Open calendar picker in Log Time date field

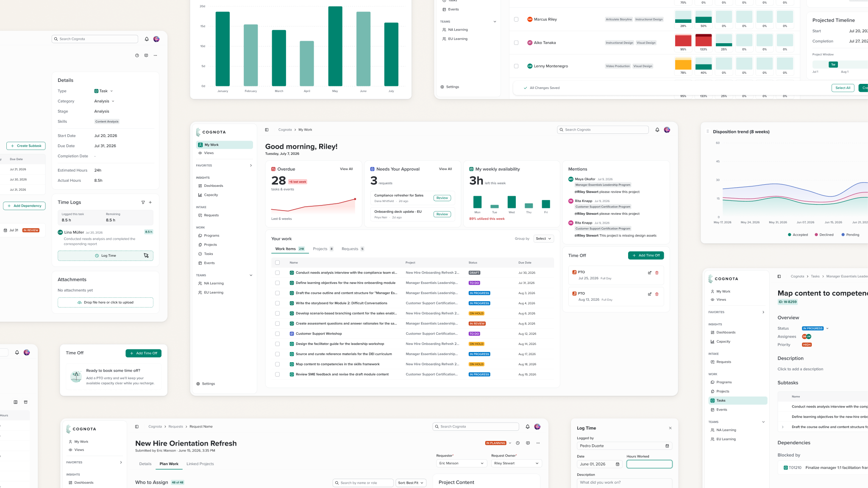[x=618, y=464]
